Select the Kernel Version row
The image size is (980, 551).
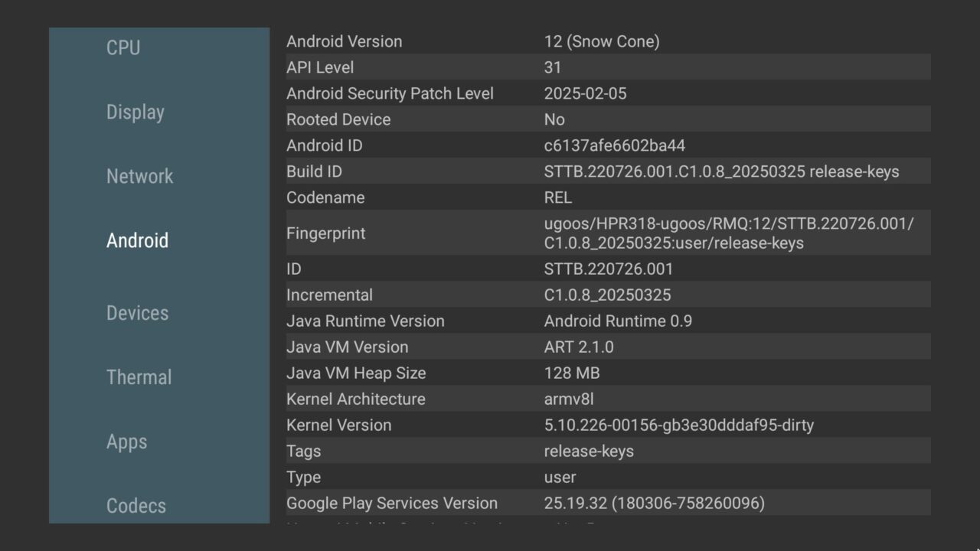(x=607, y=425)
